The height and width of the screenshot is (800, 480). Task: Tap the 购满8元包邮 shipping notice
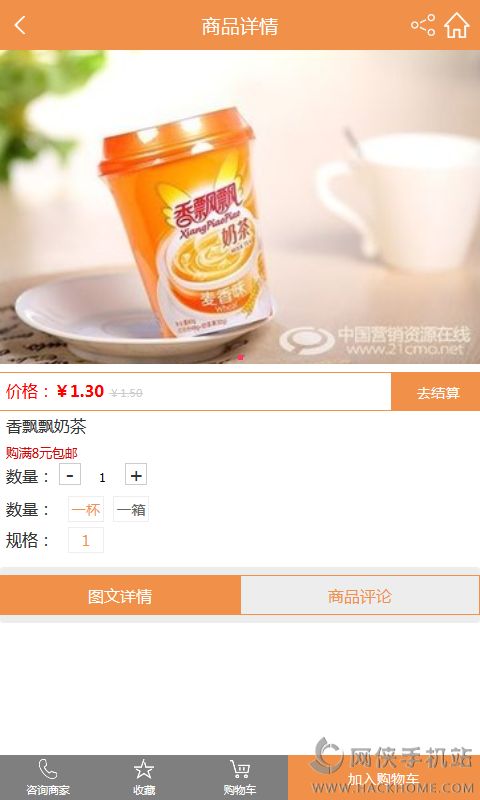coord(42,453)
